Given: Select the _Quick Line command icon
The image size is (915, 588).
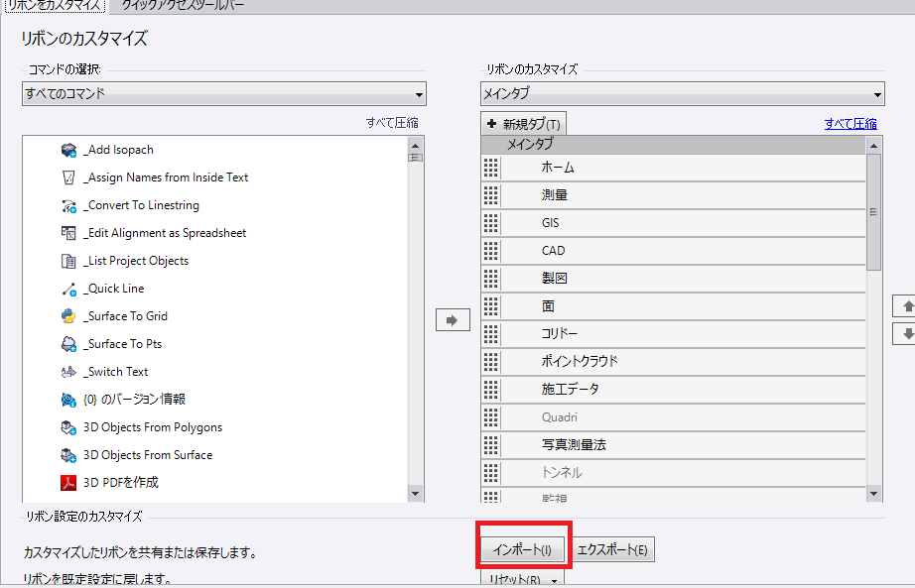Looking at the screenshot, I should [x=68, y=289].
